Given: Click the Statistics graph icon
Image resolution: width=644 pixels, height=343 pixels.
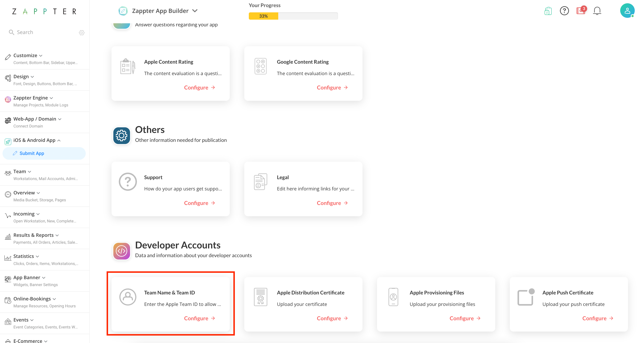Looking at the screenshot, I should (8, 258).
